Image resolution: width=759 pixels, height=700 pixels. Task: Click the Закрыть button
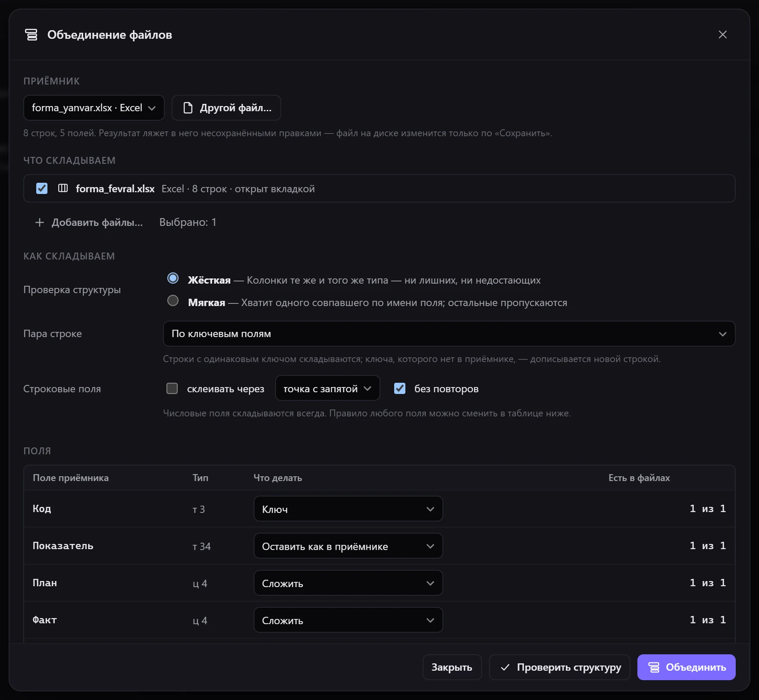(452, 667)
